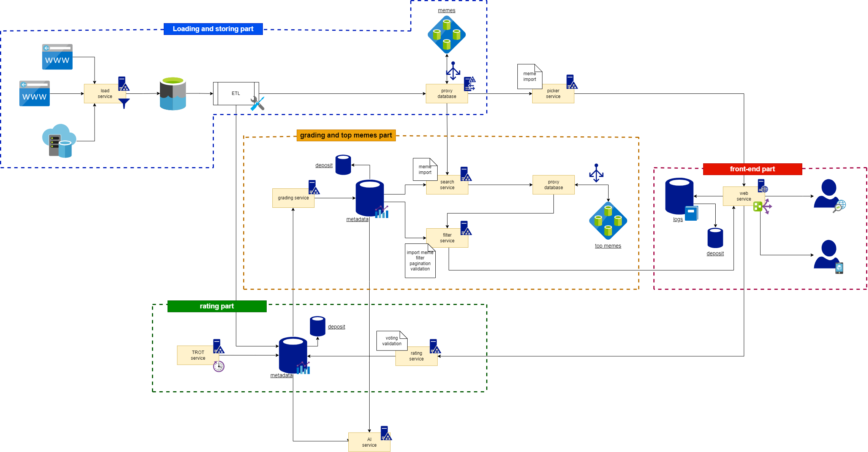This screenshot has width=868, height=452.
Task: Click the grading and top memes part label
Action: click(x=346, y=135)
